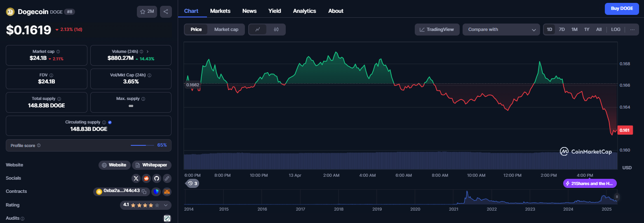Open Max. supply info icon
The height and width of the screenshot is (223, 644).
pyautogui.click(x=143, y=99)
